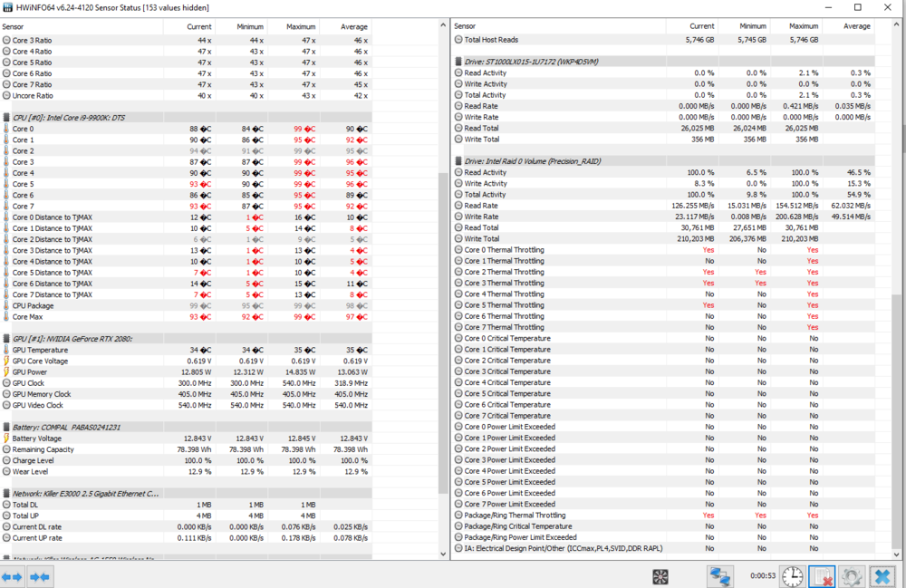This screenshot has height=588, width=906.
Task: Reset min/max values with the clock icon
Action: pyautogui.click(x=792, y=576)
